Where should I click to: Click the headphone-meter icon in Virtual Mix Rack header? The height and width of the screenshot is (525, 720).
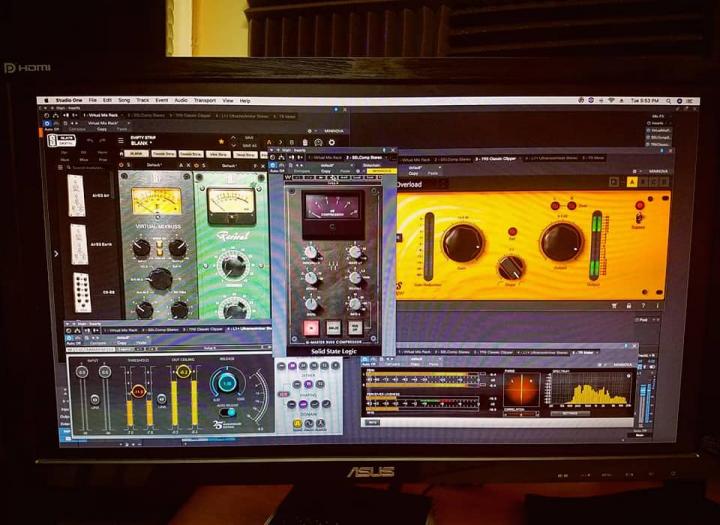click(318, 142)
